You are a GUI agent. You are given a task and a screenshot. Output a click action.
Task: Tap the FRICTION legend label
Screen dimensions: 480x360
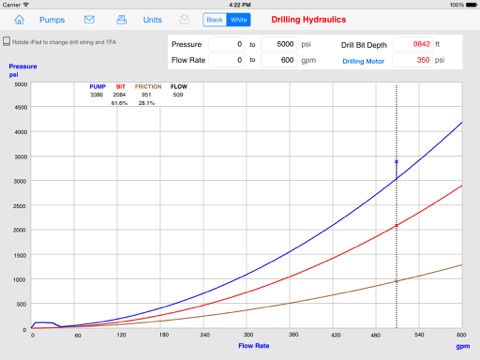point(148,87)
